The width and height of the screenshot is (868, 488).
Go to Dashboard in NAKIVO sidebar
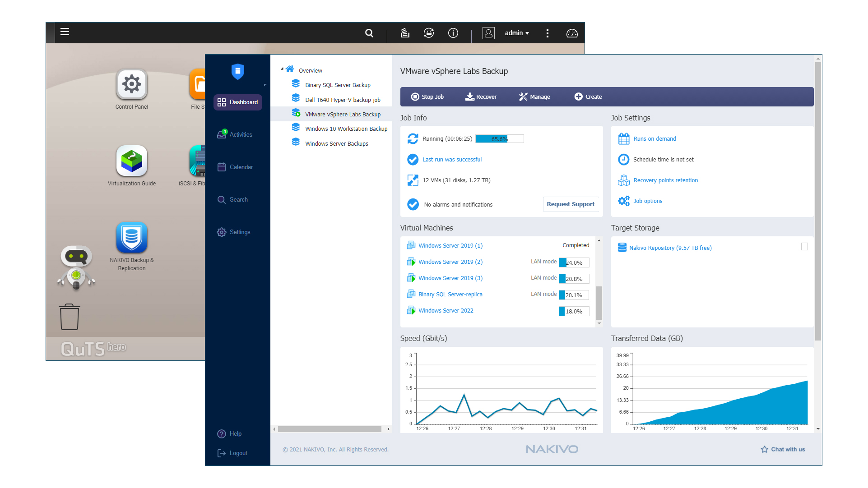[x=238, y=102]
